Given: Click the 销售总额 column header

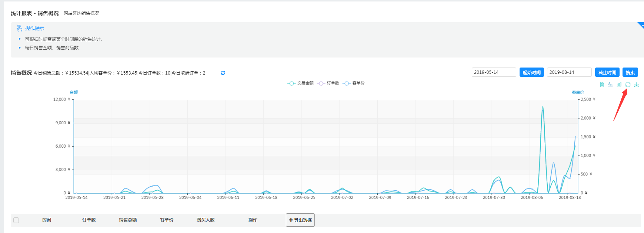Looking at the screenshot, I should tap(128, 220).
